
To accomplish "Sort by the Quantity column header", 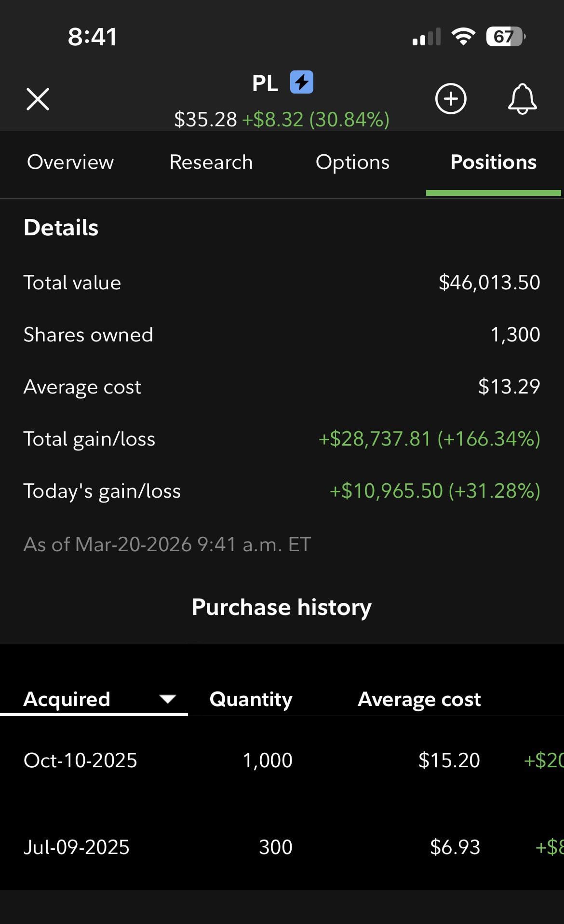I will click(251, 699).
